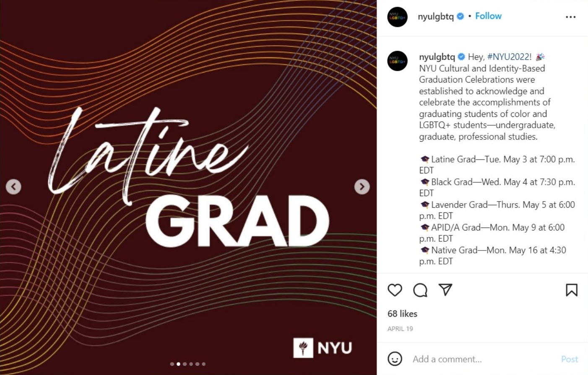This screenshot has height=375, width=588.
Task: Share post using paper plane icon
Action: tap(445, 290)
